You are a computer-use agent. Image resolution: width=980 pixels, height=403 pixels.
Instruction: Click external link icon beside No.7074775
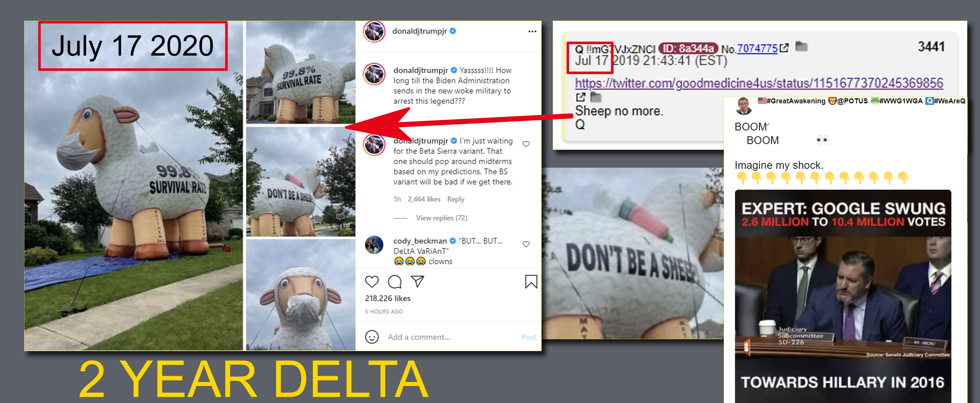(784, 48)
